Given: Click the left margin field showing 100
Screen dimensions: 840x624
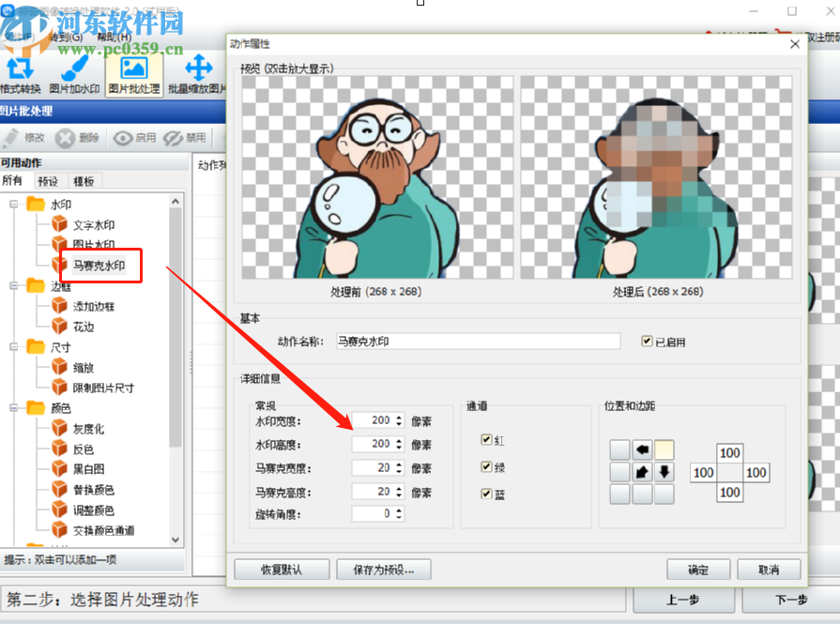Looking at the screenshot, I should pyautogui.click(x=703, y=472).
